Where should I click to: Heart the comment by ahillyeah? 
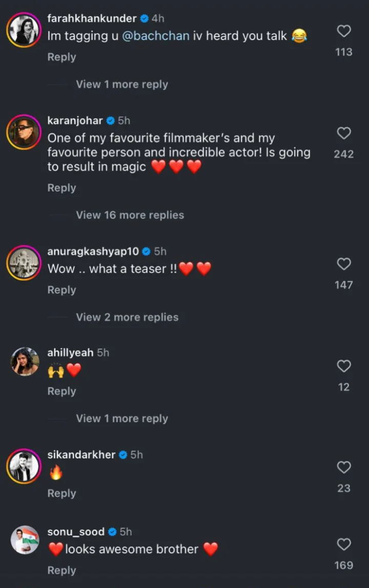point(344,366)
